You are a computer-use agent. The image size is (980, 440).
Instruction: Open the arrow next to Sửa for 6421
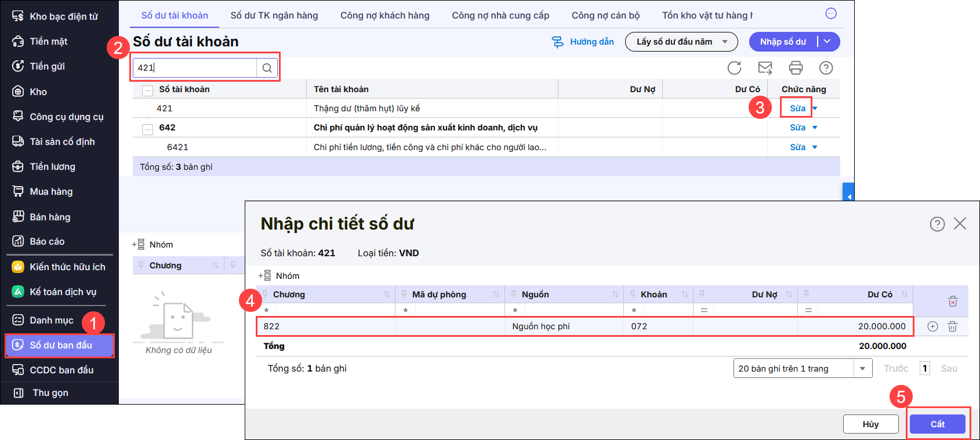tap(815, 147)
